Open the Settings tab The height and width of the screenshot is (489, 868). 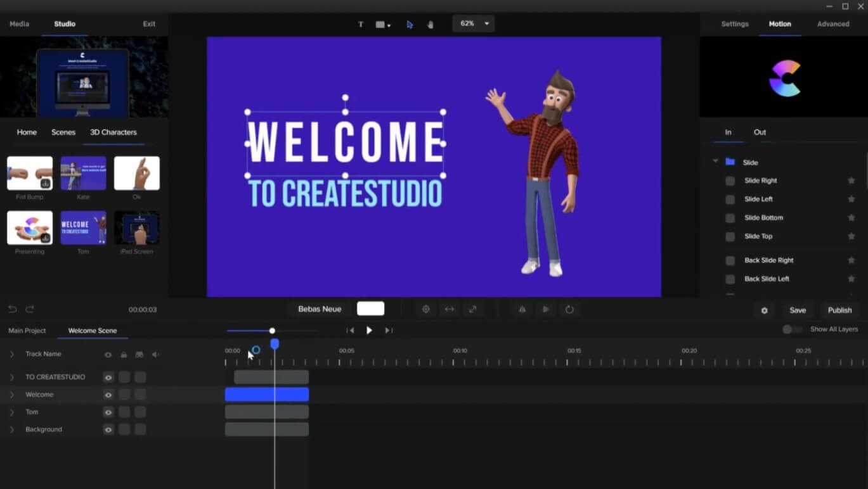pos(735,24)
